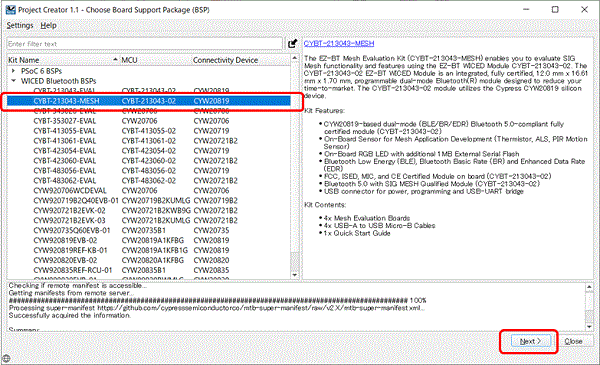Click the globe icon at bottom-left corner
Image resolution: width=600 pixels, height=365 pixels.
tap(7, 358)
